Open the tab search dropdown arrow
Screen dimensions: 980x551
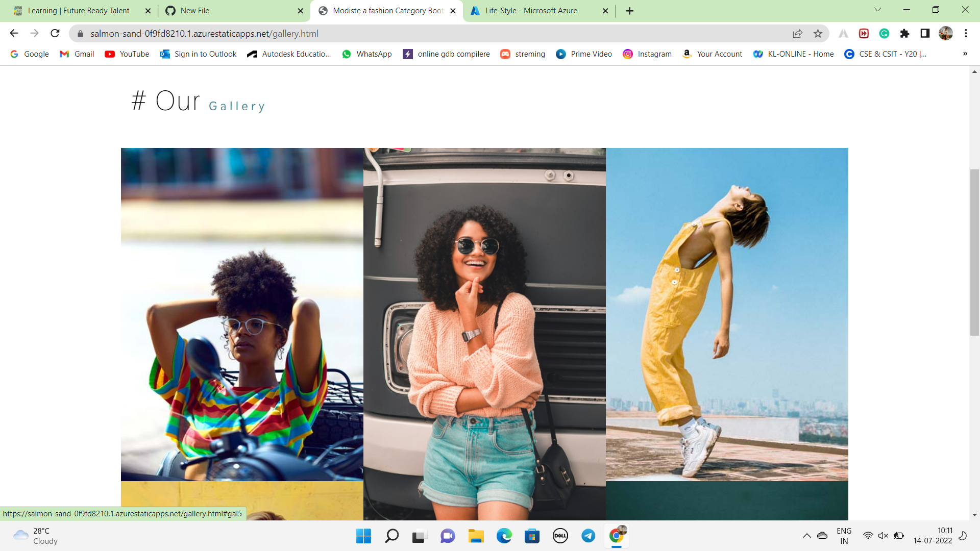(877, 10)
